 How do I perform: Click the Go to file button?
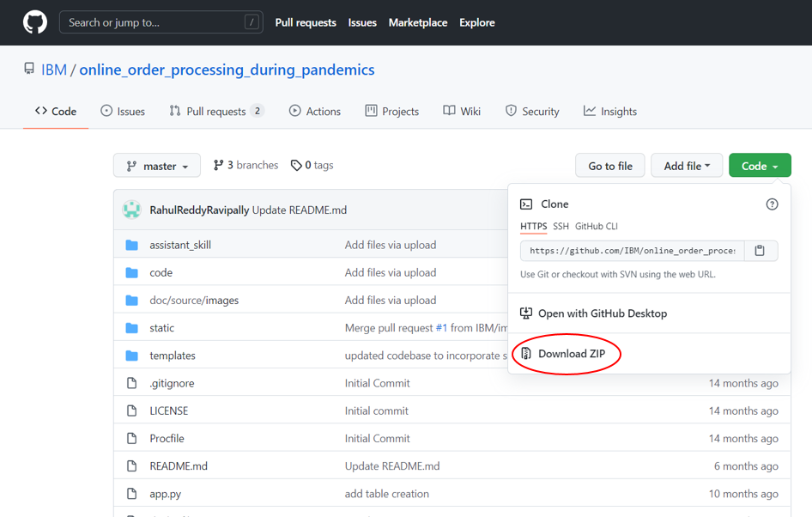pyautogui.click(x=610, y=166)
